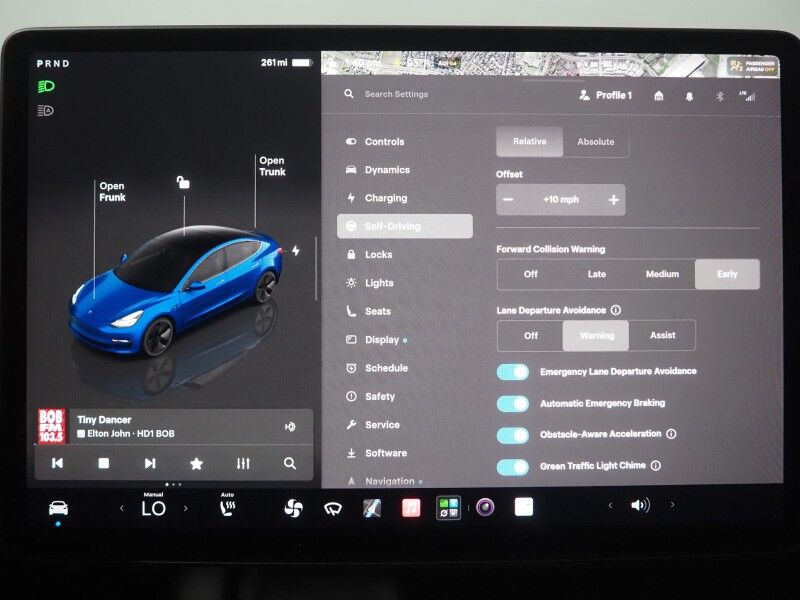Viewport: 800px width, 600px height.
Task: Tap the BOB FM 103.5 station thumbnail
Action: coord(52,426)
